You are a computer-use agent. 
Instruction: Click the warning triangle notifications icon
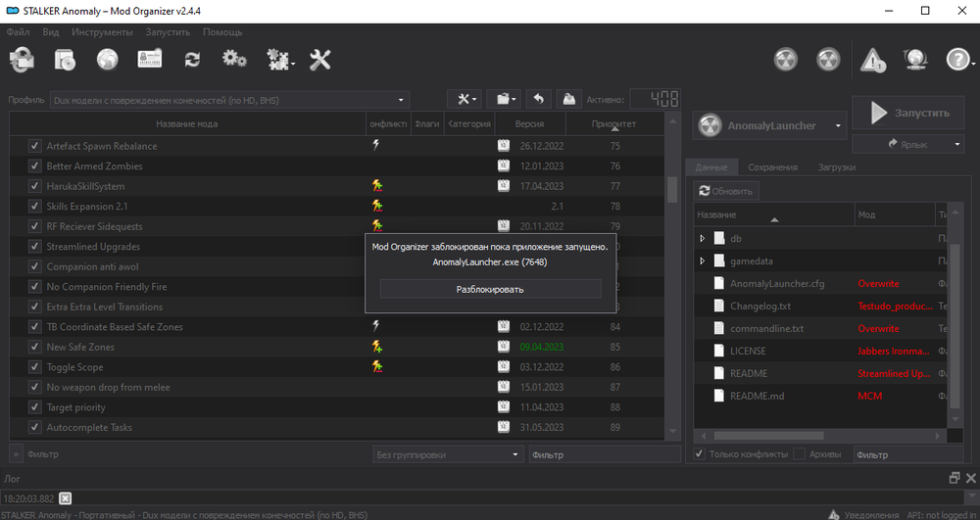click(873, 60)
